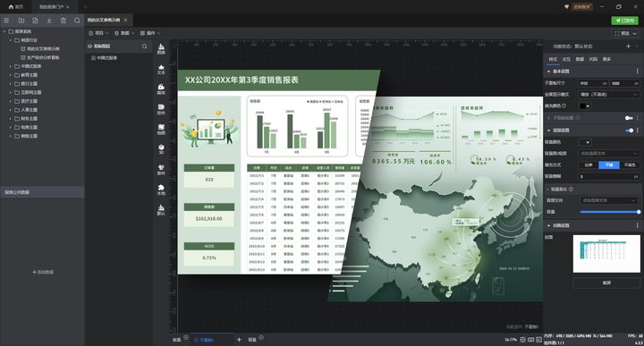The image size is (644, 346).
Task: Open the map (地图) component icon
Action: pos(161,130)
